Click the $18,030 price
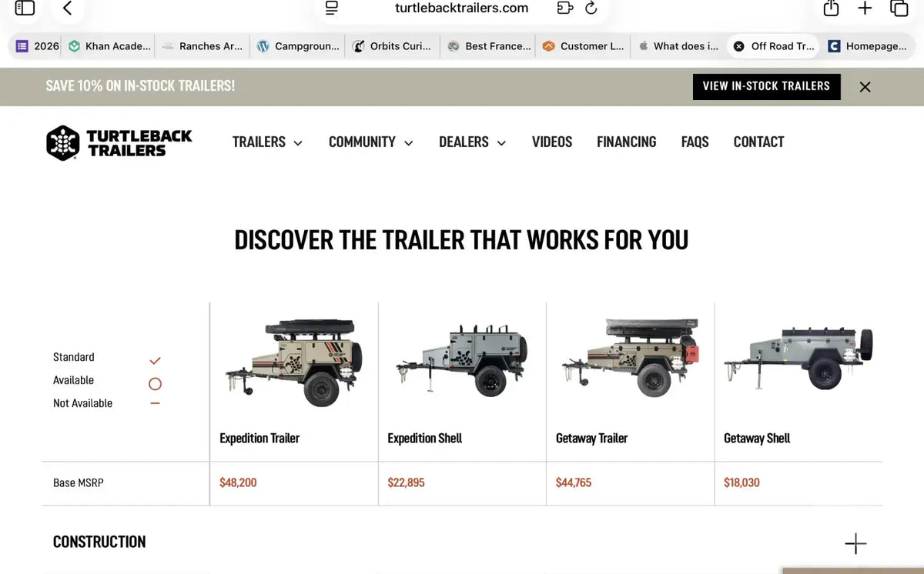The image size is (924, 574). [742, 482]
